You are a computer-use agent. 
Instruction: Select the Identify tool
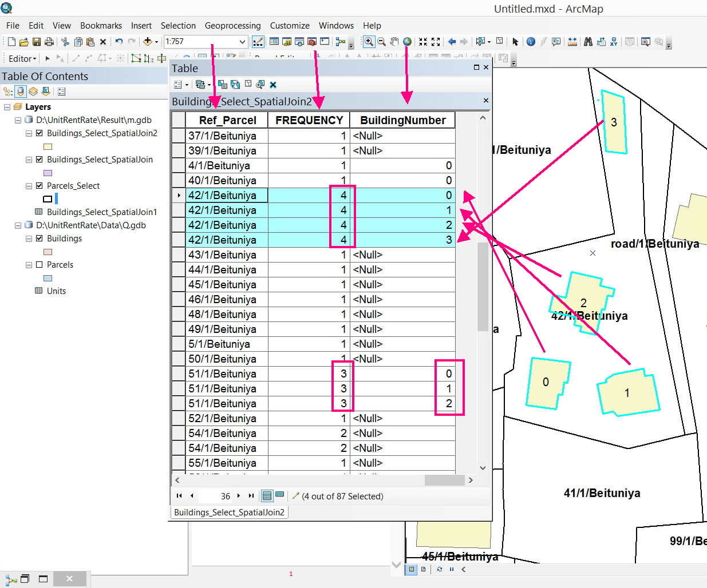pos(531,42)
